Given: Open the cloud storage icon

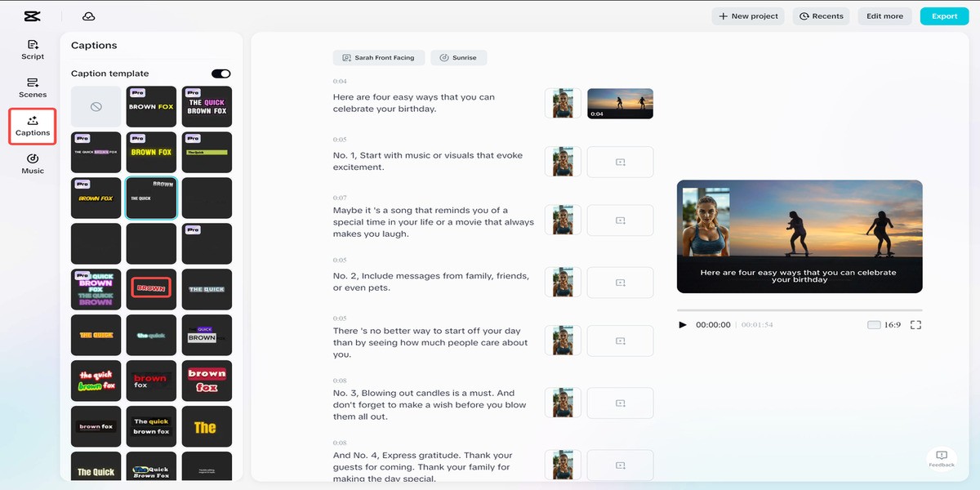Looking at the screenshot, I should tap(89, 16).
